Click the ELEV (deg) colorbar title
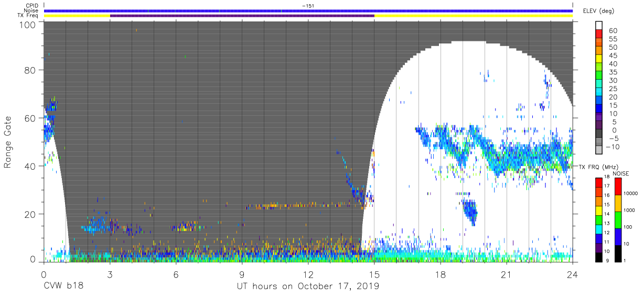644x297 pixels. [x=598, y=10]
